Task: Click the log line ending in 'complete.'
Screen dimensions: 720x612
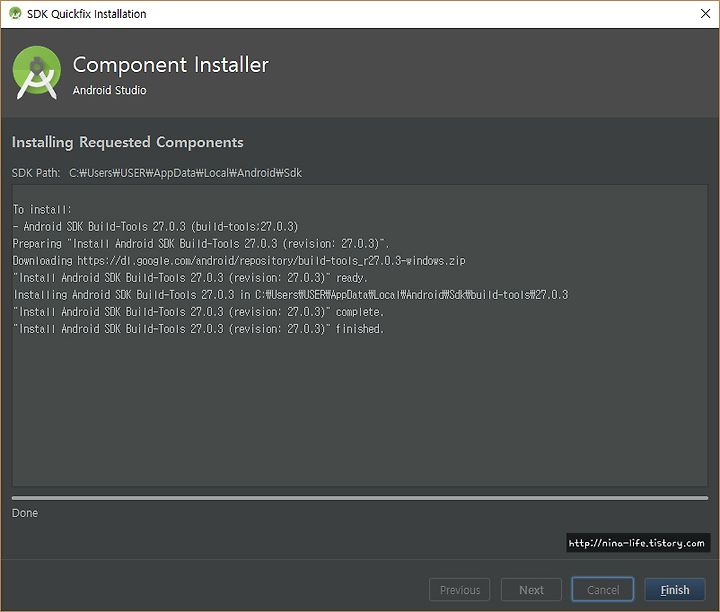Action: click(x=198, y=312)
